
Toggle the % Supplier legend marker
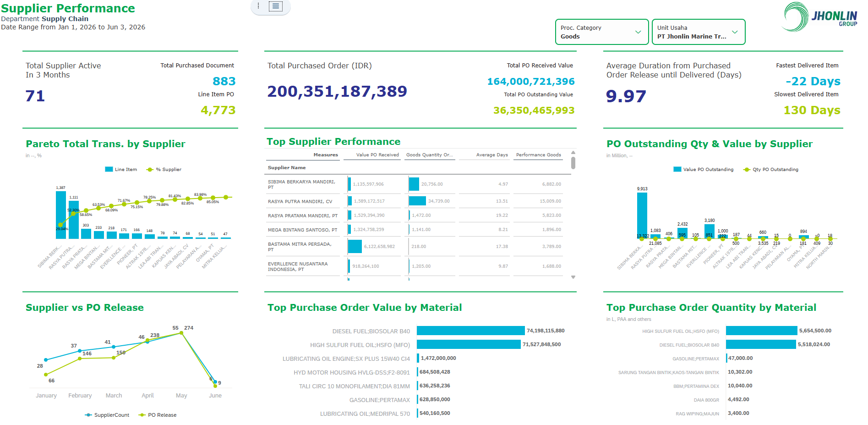click(x=150, y=170)
